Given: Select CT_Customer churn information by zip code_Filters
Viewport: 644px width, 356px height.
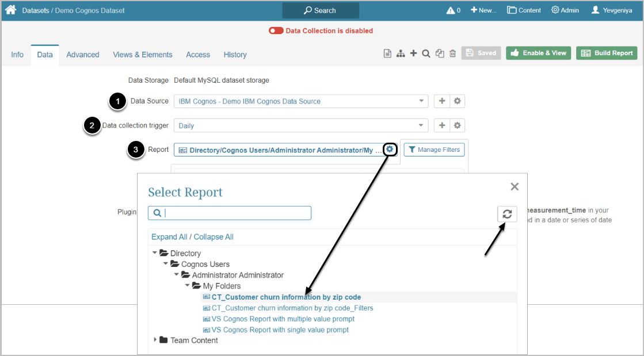Looking at the screenshot, I should pyautogui.click(x=292, y=308).
